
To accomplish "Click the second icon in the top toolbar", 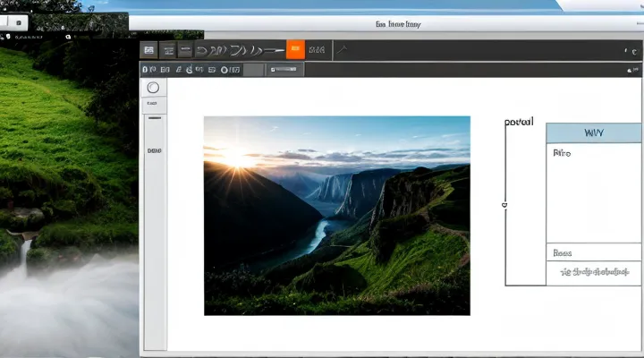I will [168, 50].
